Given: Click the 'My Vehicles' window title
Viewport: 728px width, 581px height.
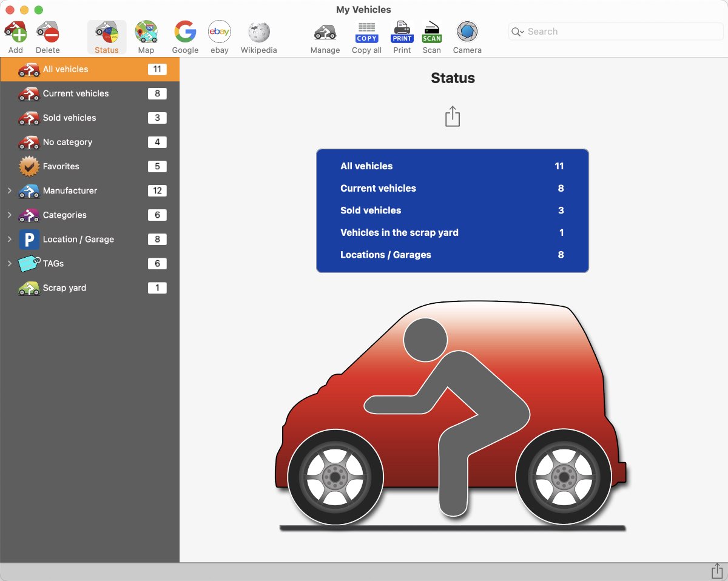Looking at the screenshot, I should coord(363,10).
